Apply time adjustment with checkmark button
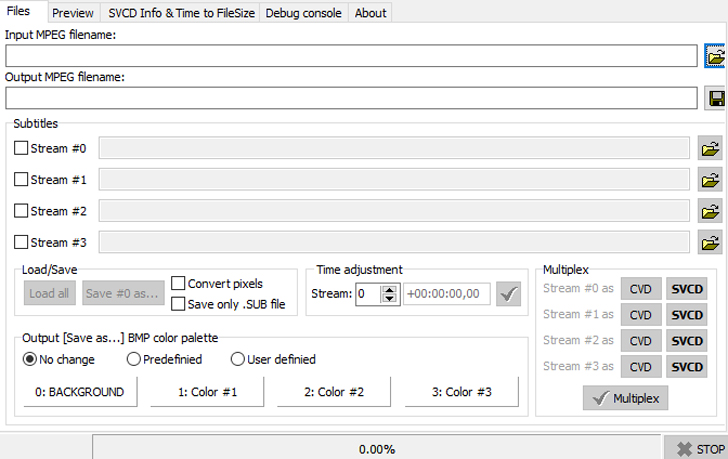The image size is (728, 459). (509, 294)
